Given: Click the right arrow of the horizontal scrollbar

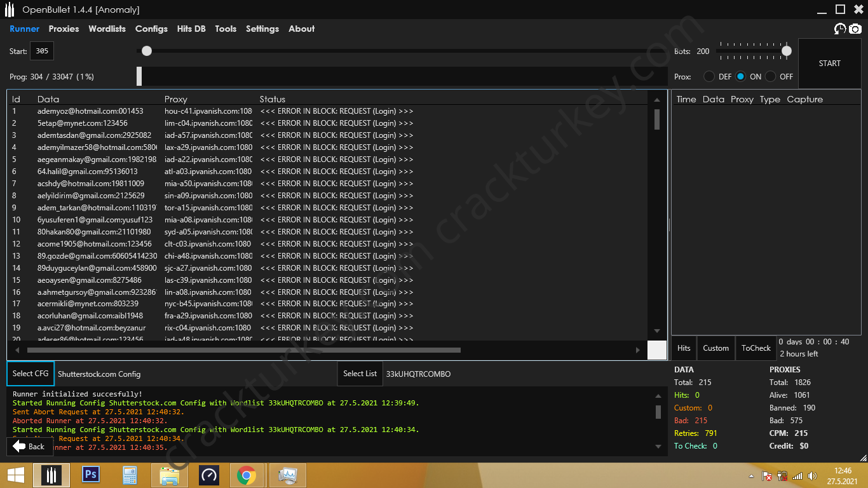Looking at the screenshot, I should (638, 350).
